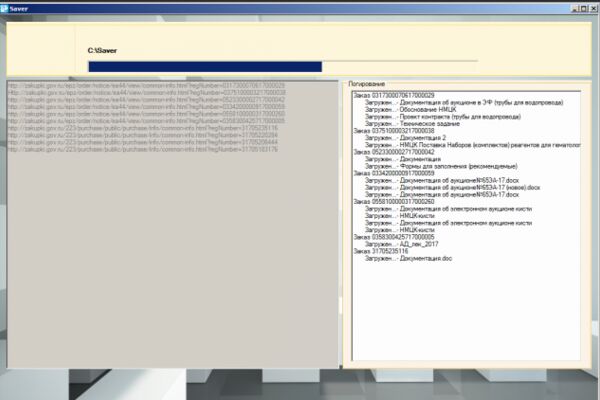Select URL with regNumber 0523300002717000042

click(x=147, y=100)
